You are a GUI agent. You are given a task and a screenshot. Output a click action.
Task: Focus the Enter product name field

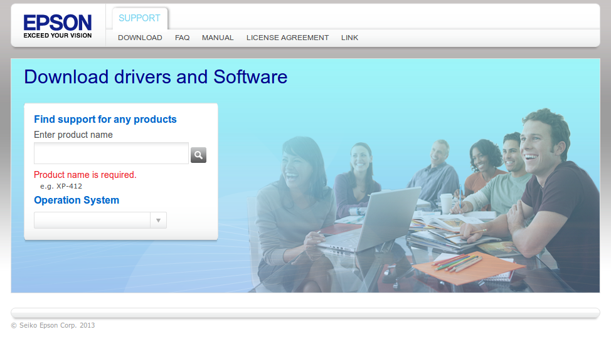coord(111,153)
